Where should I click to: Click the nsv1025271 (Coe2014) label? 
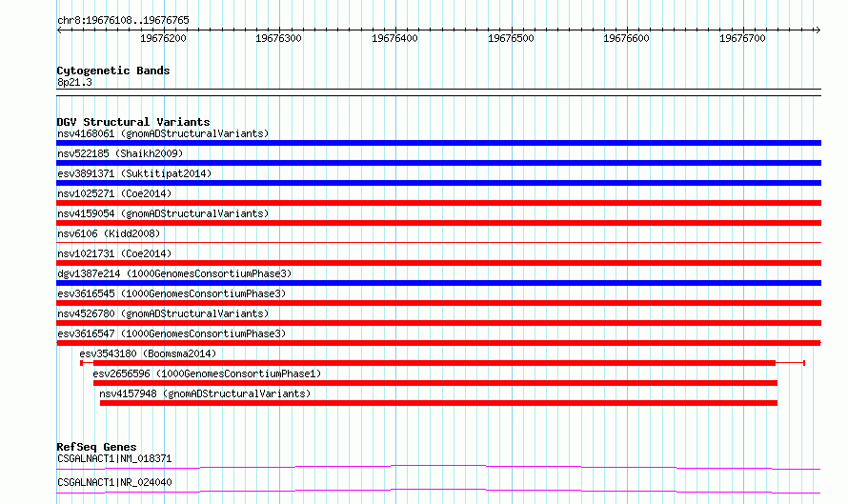(x=114, y=193)
